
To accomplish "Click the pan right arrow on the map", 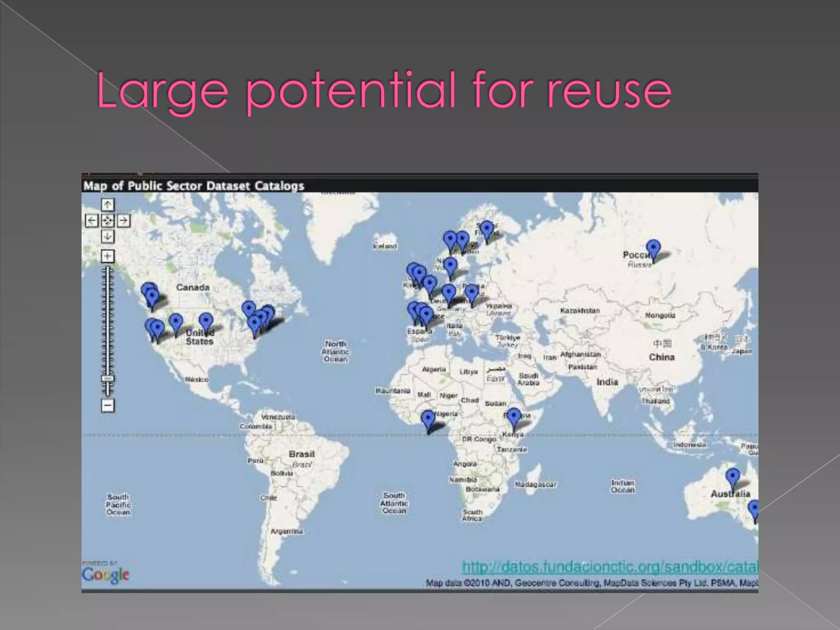I will pos(124,221).
